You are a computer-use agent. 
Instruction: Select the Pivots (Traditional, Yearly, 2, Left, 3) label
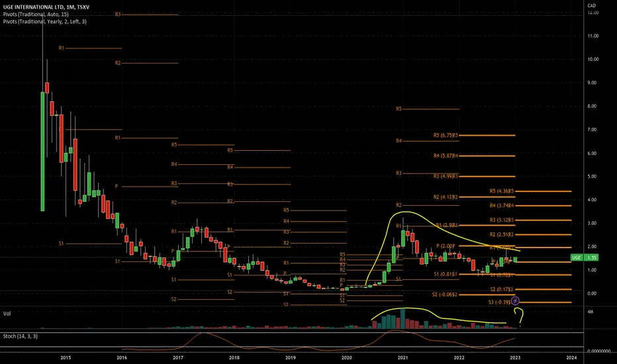[x=45, y=22]
